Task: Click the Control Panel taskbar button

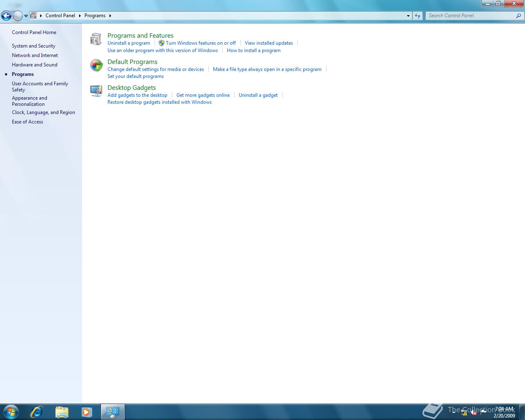Action: [113, 412]
